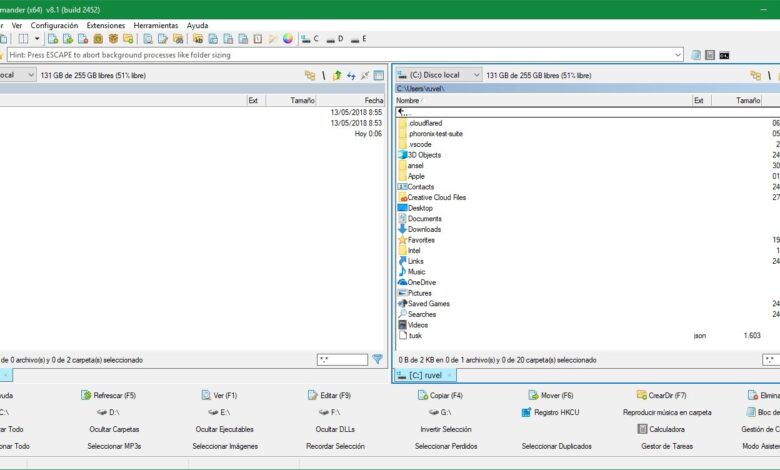Open the small dropdown arrow beside layout icon
The width and height of the screenshot is (780, 470).
pos(37,39)
